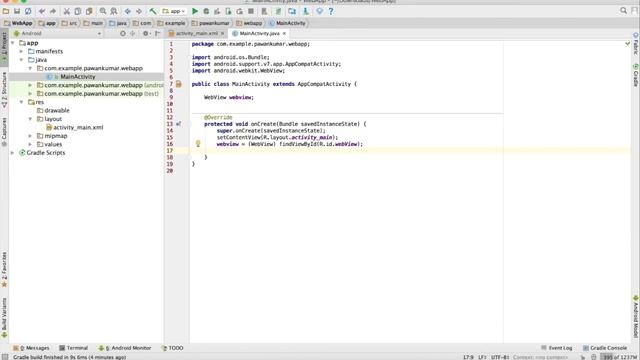Click src in the navigation breadcrumb
The height and width of the screenshot is (360, 640).
[69, 23]
